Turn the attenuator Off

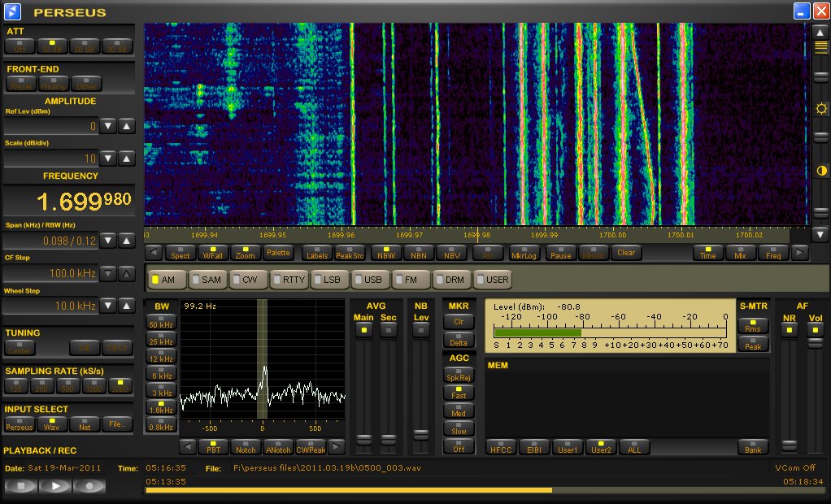pos(20,46)
